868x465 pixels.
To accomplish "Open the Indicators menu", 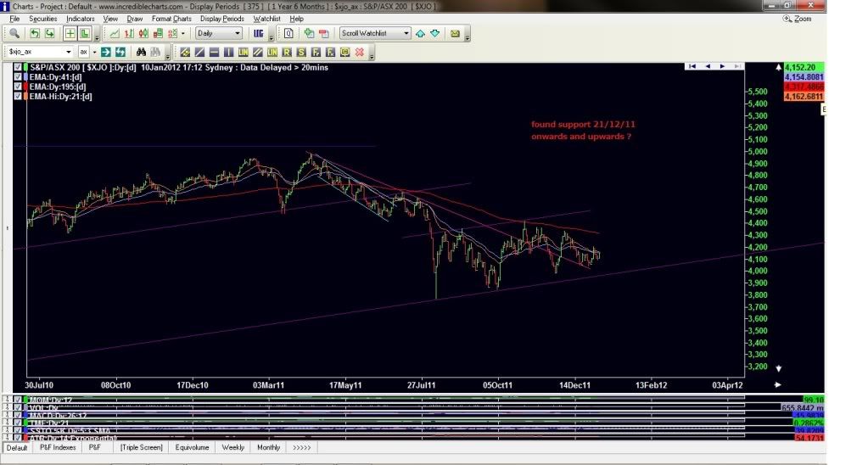I will (x=81, y=19).
